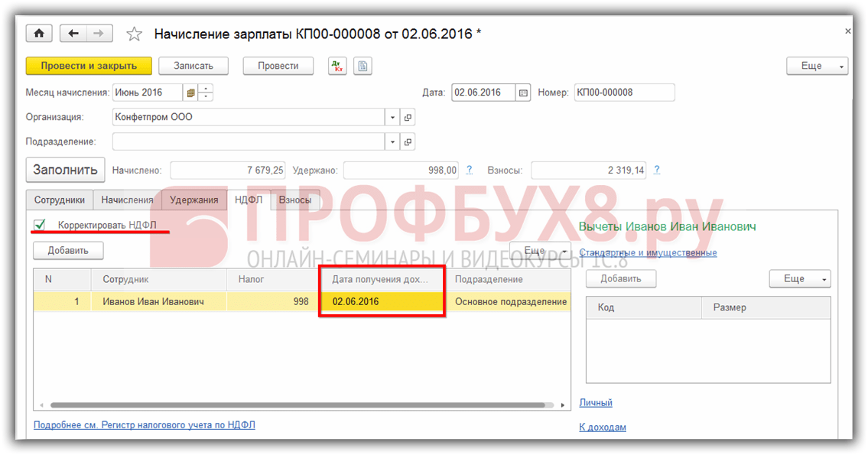Image resolution: width=868 pixels, height=455 pixels.
Task: Uncheck Корректировать НДФЛ checkbox
Action: coord(39,225)
